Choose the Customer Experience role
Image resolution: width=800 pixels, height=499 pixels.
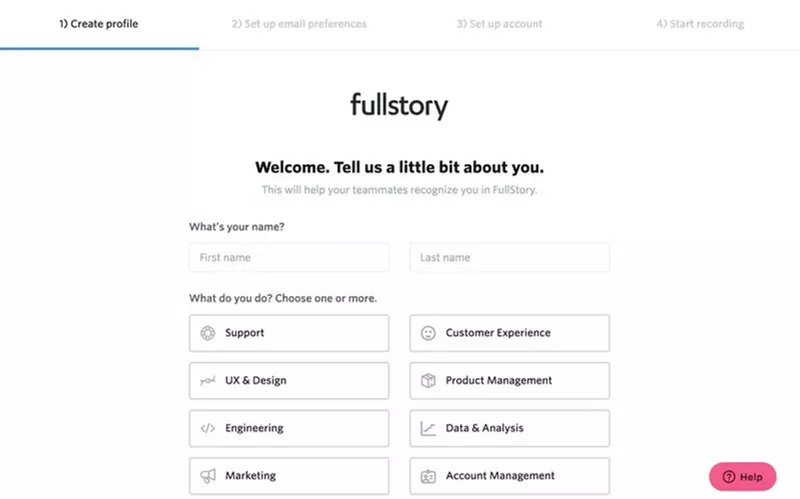(x=509, y=333)
